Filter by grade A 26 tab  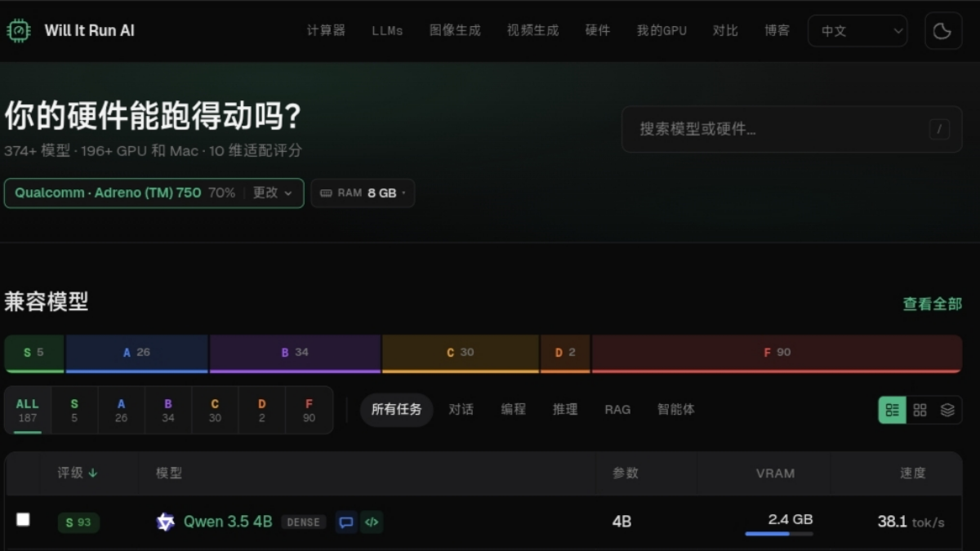click(121, 410)
